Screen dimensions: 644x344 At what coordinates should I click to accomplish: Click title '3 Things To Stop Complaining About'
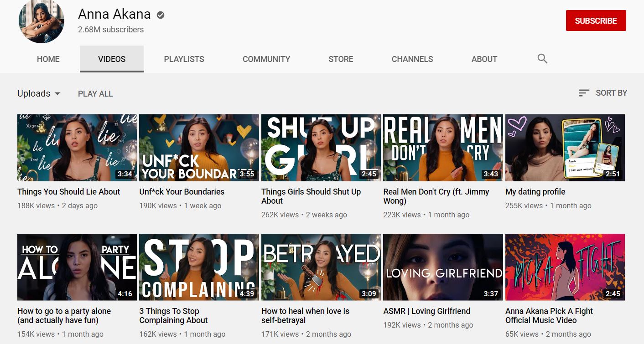click(174, 316)
